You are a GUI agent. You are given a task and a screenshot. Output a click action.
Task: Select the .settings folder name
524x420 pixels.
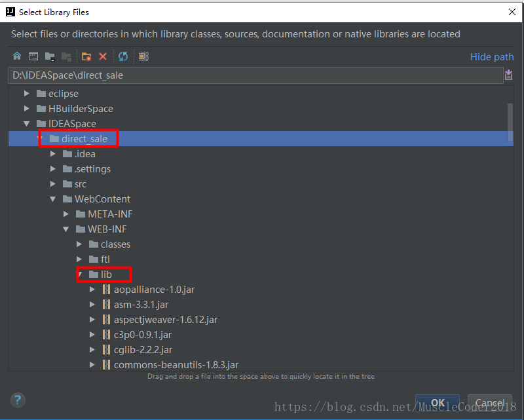click(x=92, y=169)
